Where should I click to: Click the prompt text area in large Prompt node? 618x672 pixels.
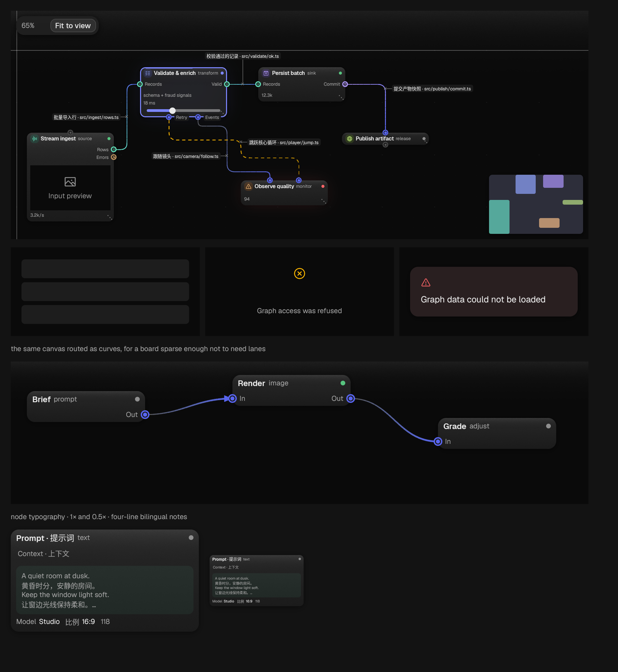pyautogui.click(x=105, y=590)
